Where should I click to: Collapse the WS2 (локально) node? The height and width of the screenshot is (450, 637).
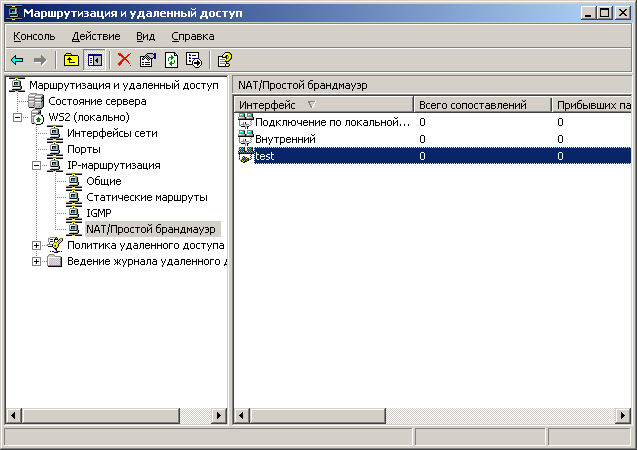[x=17, y=117]
